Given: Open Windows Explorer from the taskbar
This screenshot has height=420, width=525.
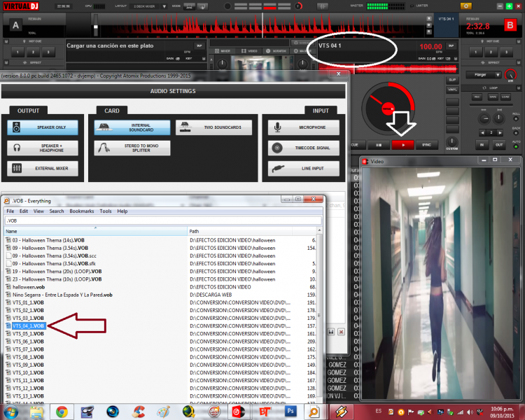Looking at the screenshot, I should point(36,412).
